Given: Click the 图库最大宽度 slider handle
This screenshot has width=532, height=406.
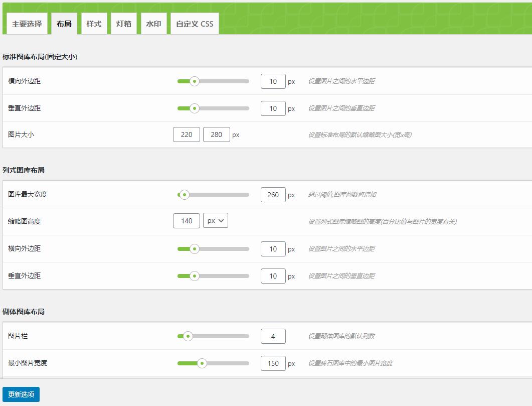Looking at the screenshot, I should coord(184,195).
